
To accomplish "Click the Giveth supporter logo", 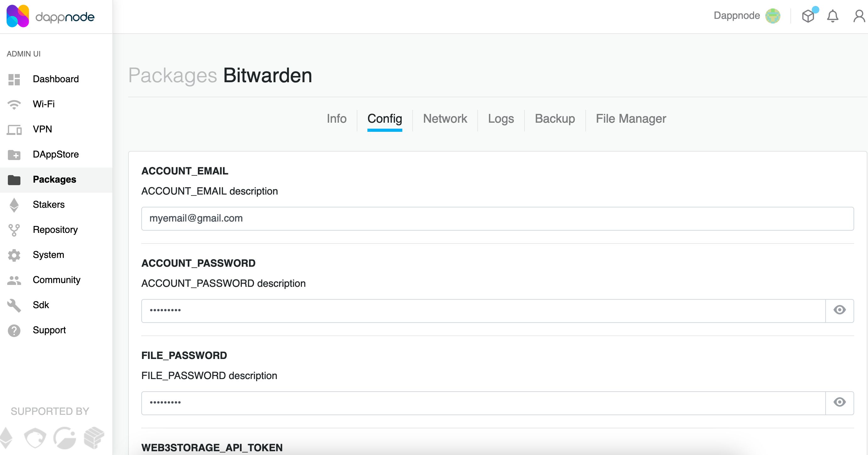I will pyautogui.click(x=65, y=438).
